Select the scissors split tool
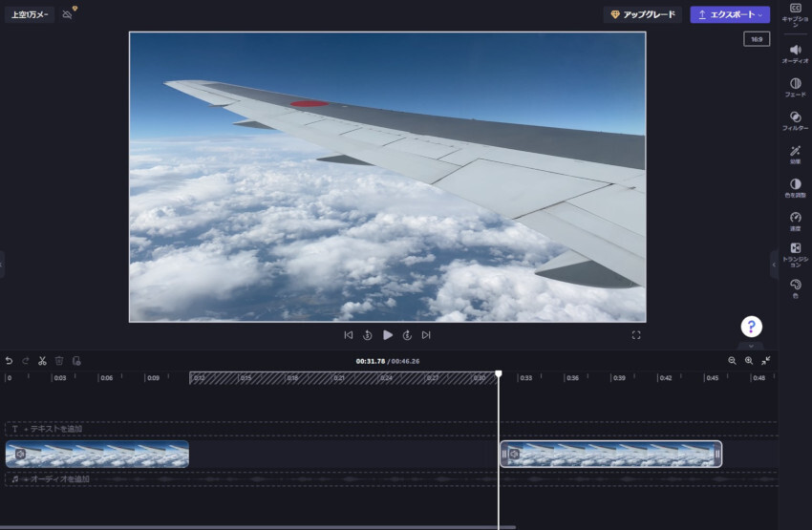The image size is (812, 530). 42,361
